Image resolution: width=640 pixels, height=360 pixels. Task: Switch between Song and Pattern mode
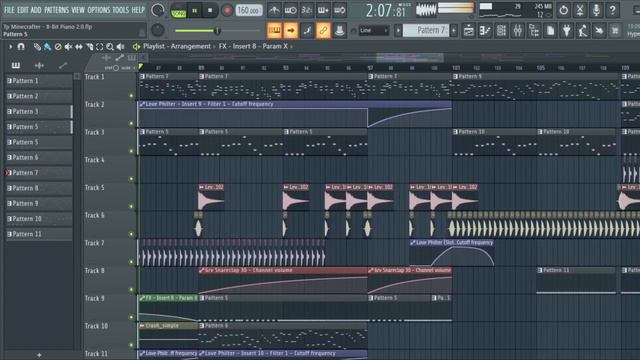pos(178,11)
